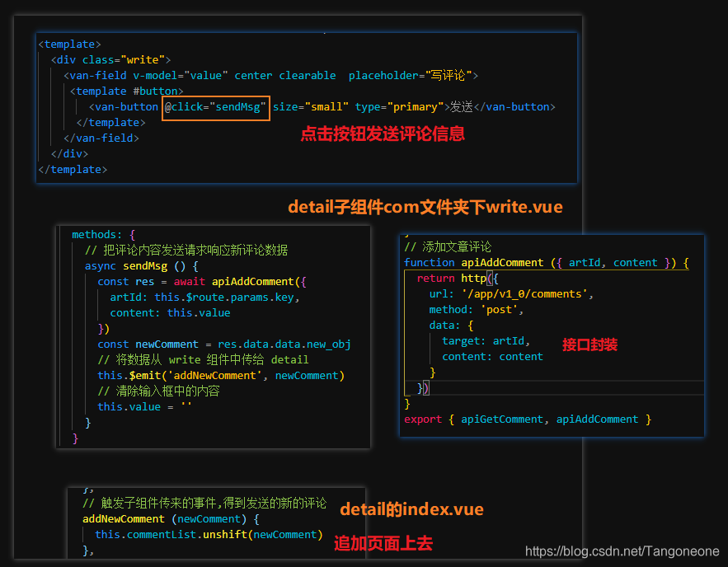Click the target: artId line
Viewport: 728px width, 567px height.
click(x=486, y=341)
